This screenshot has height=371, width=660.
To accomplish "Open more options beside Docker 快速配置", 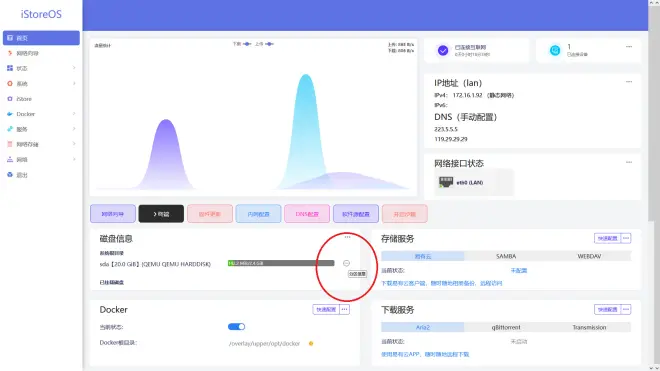I will pyautogui.click(x=345, y=310).
